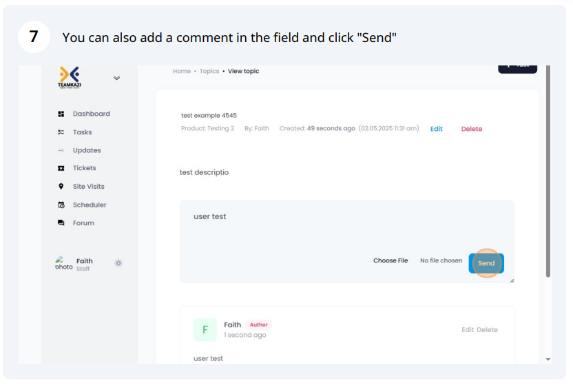Delete Faith's user test comment

pos(487,330)
